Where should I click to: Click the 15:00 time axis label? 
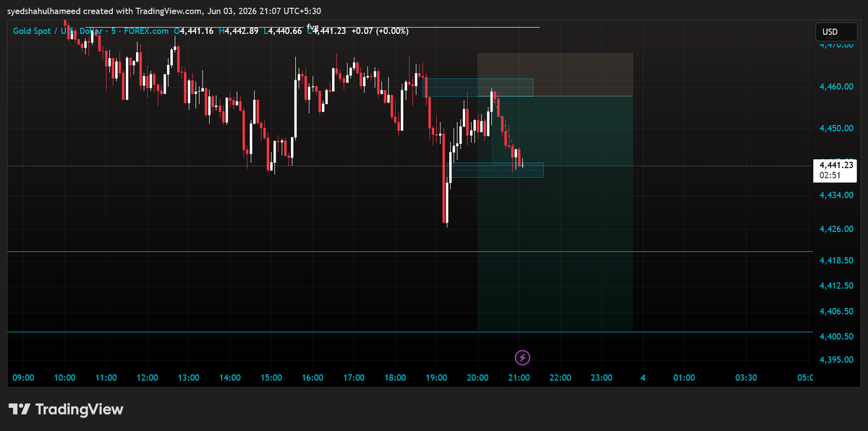[271, 377]
